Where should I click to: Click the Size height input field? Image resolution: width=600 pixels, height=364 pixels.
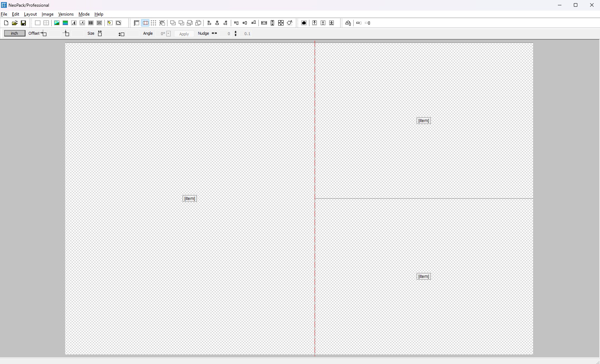pyautogui.click(x=132, y=34)
